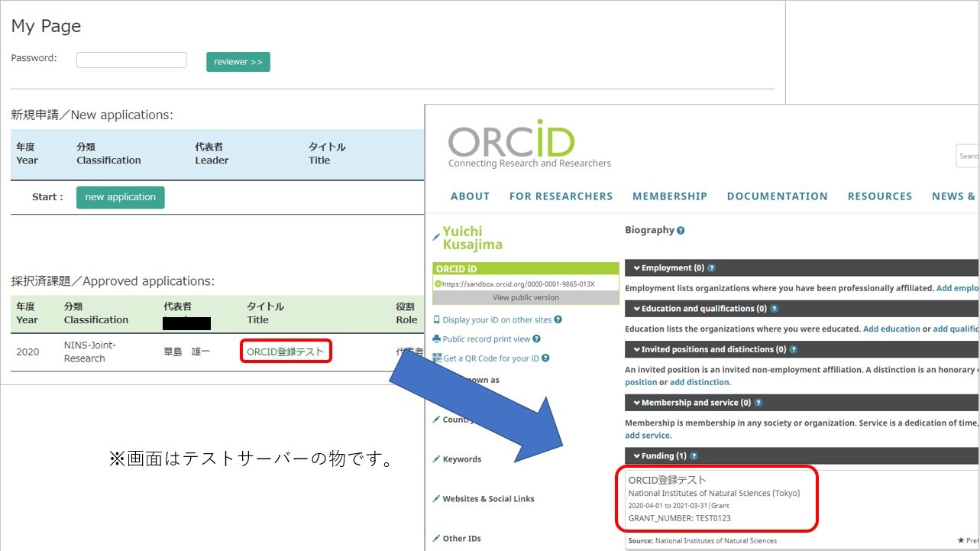Select the 2020 year cell
The image size is (980, 551).
[27, 352]
